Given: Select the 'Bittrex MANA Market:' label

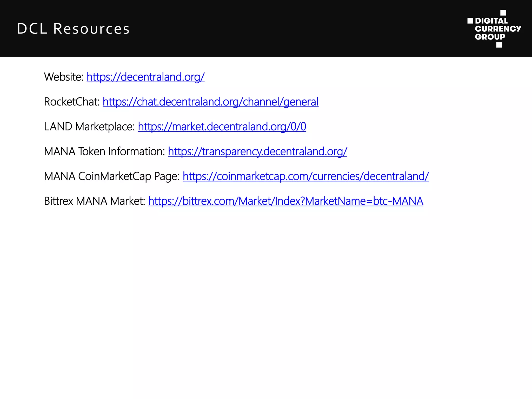Looking at the screenshot, I should click(x=95, y=201).
